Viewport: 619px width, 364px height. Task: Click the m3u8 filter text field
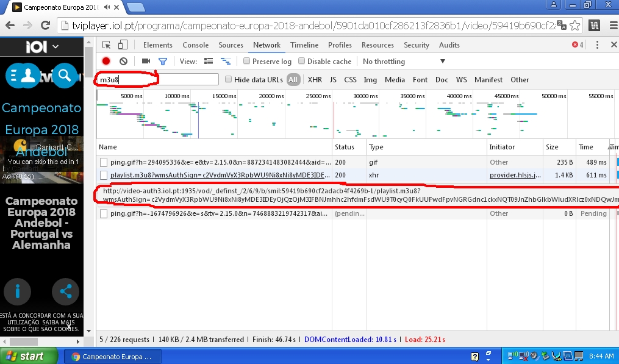tap(157, 79)
